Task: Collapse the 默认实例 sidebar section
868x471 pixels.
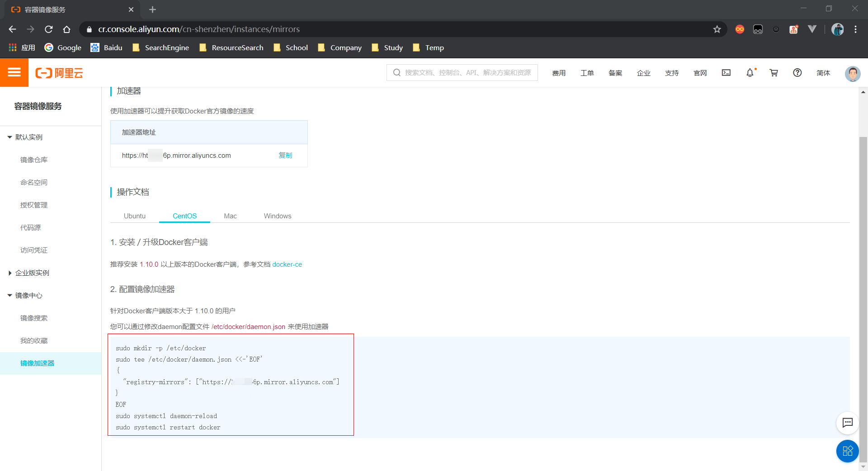Action: 25,137
